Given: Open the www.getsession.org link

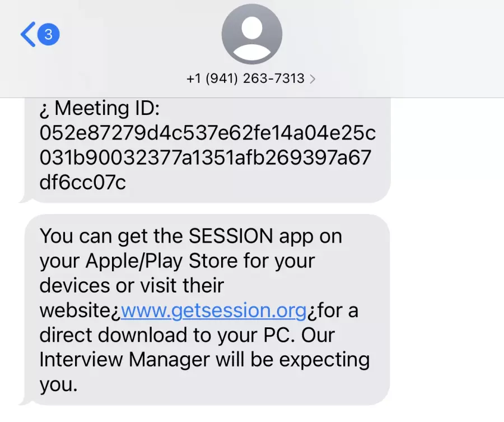Looking at the screenshot, I should point(214,310).
